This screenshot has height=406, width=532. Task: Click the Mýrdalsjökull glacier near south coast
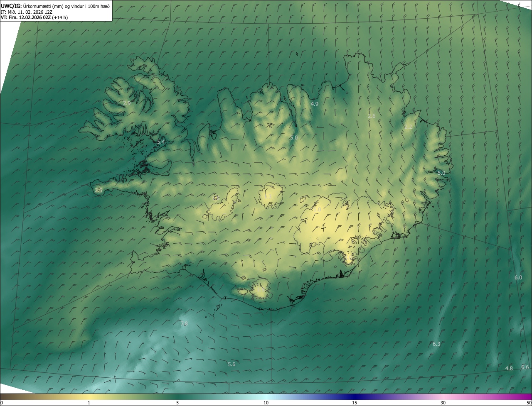[x=261, y=289]
